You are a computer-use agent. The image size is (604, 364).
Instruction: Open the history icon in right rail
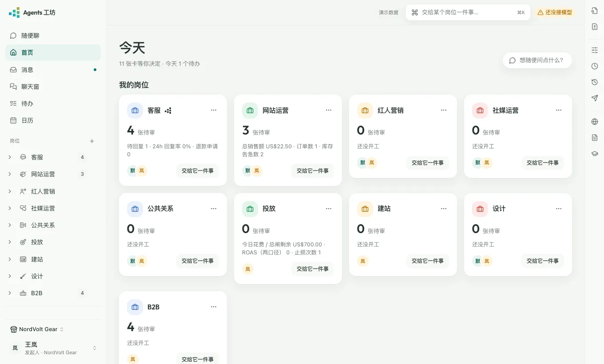(595, 82)
